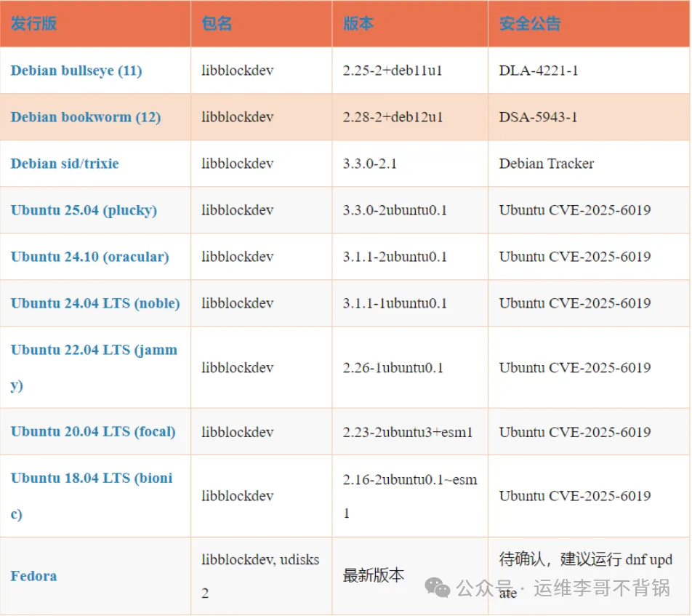This screenshot has width=692, height=616.
Task: Click the Ubuntu 18.04 LTS (bionic) link
Action: pos(92,479)
